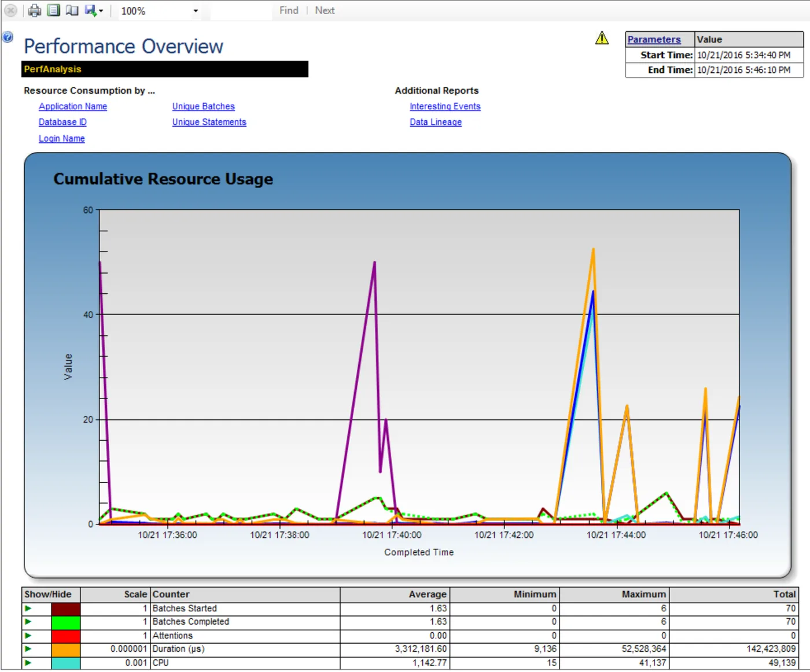Toggle Batches Started row show/hide arrow
The image size is (810, 672).
point(28,608)
